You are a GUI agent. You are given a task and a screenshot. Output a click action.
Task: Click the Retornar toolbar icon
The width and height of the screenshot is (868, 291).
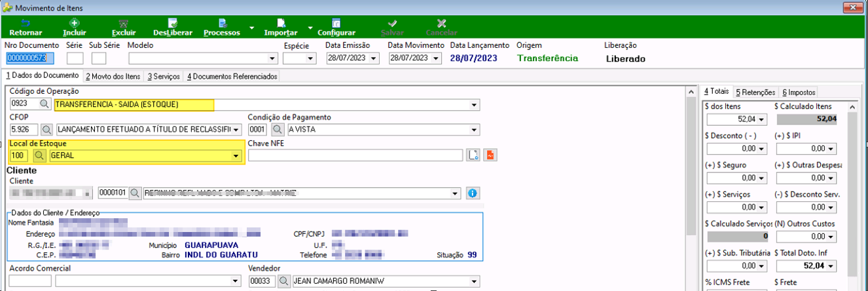pyautogui.click(x=26, y=23)
